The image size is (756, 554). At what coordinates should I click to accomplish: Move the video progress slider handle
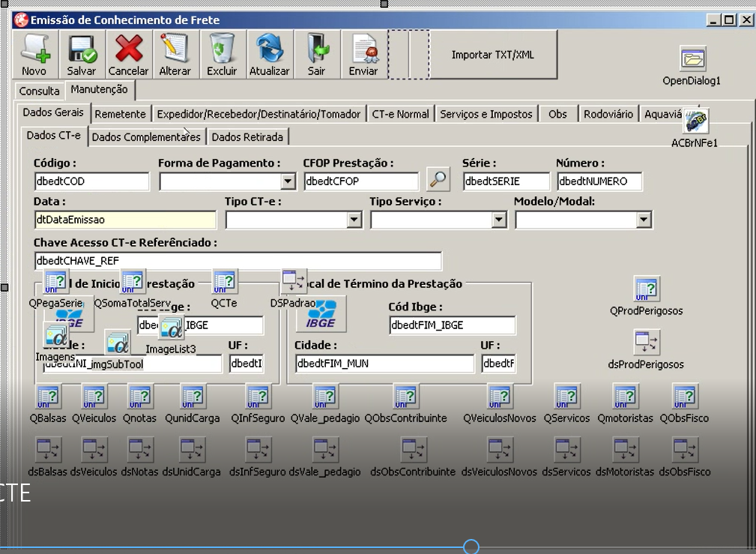click(471, 547)
